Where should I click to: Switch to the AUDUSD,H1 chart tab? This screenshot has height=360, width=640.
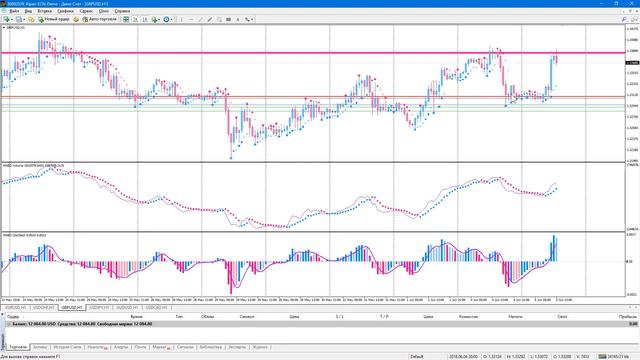(127, 307)
